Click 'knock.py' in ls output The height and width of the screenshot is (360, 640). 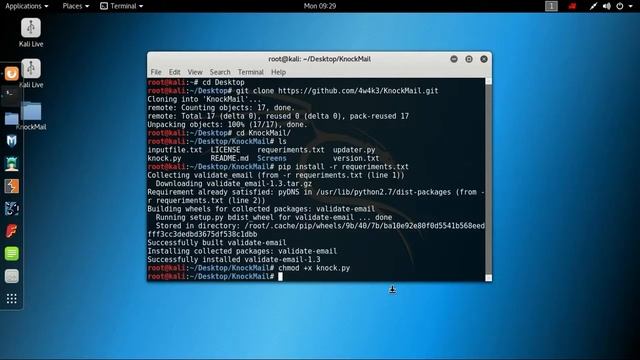pyautogui.click(x=164, y=158)
